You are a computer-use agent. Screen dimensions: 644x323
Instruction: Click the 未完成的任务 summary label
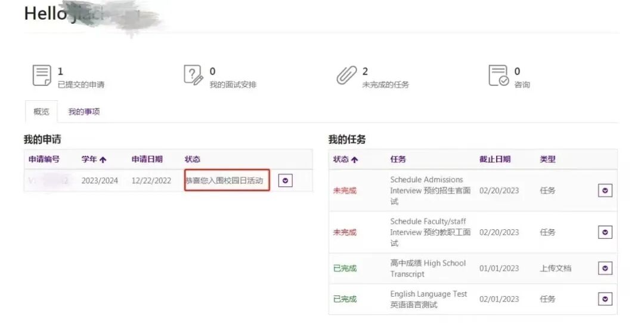tap(385, 85)
